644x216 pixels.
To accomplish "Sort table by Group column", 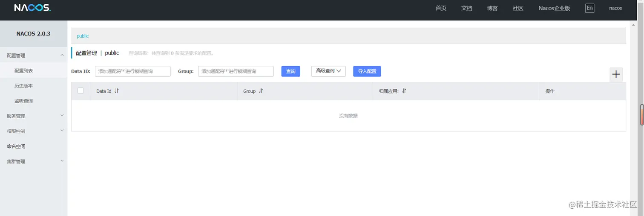I will click(261, 91).
